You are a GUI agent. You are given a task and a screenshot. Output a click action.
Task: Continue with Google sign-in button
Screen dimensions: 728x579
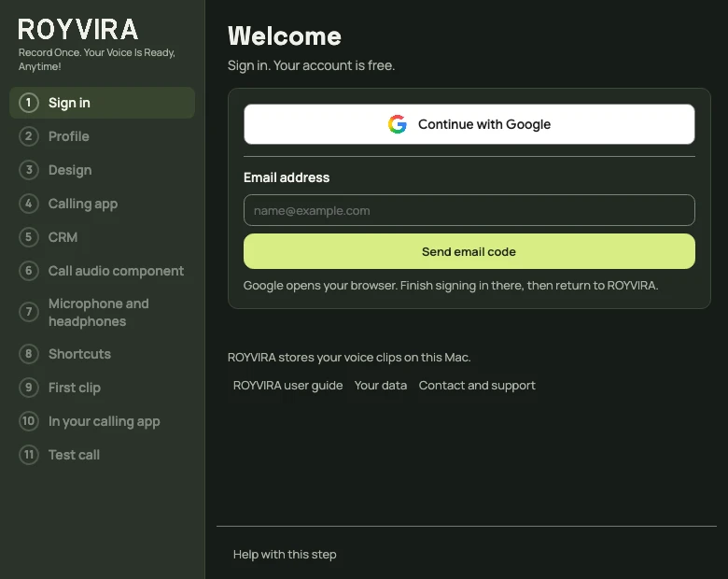pos(469,124)
